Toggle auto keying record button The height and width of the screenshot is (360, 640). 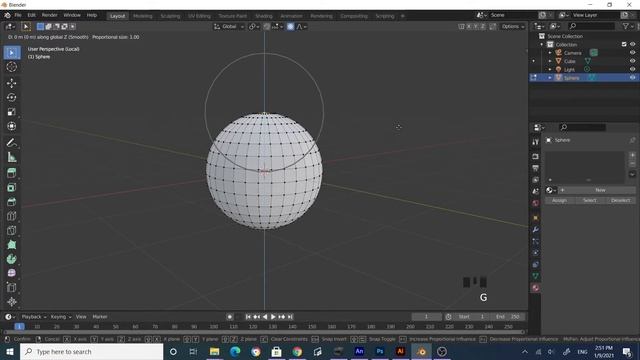[230, 317]
